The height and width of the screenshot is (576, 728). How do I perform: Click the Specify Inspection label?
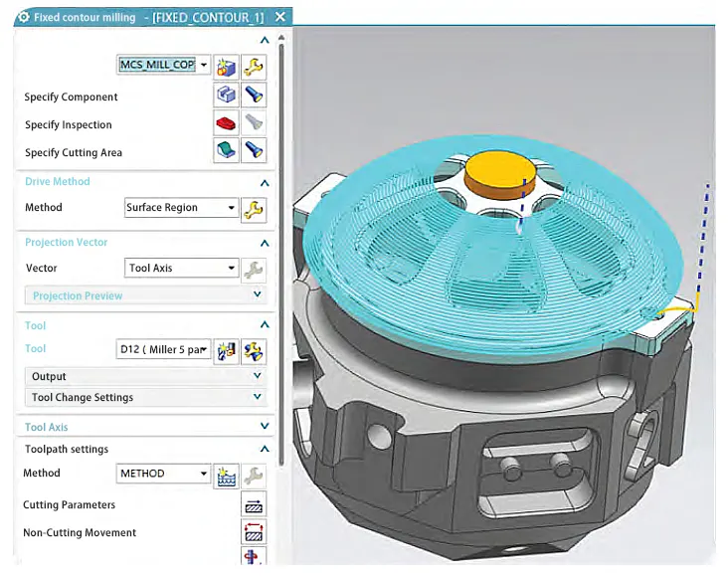tap(69, 125)
